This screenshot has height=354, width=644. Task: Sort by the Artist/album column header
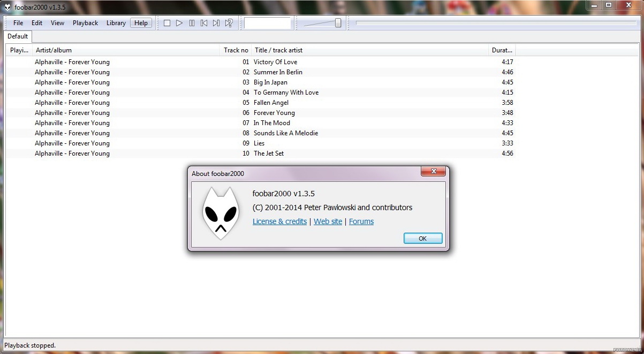point(126,50)
